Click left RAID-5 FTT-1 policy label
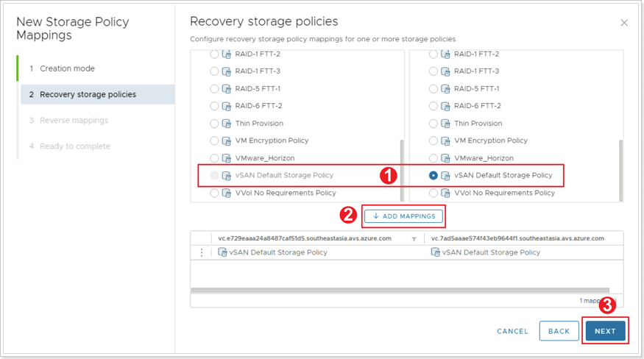The height and width of the screenshot is (359, 644). [259, 89]
